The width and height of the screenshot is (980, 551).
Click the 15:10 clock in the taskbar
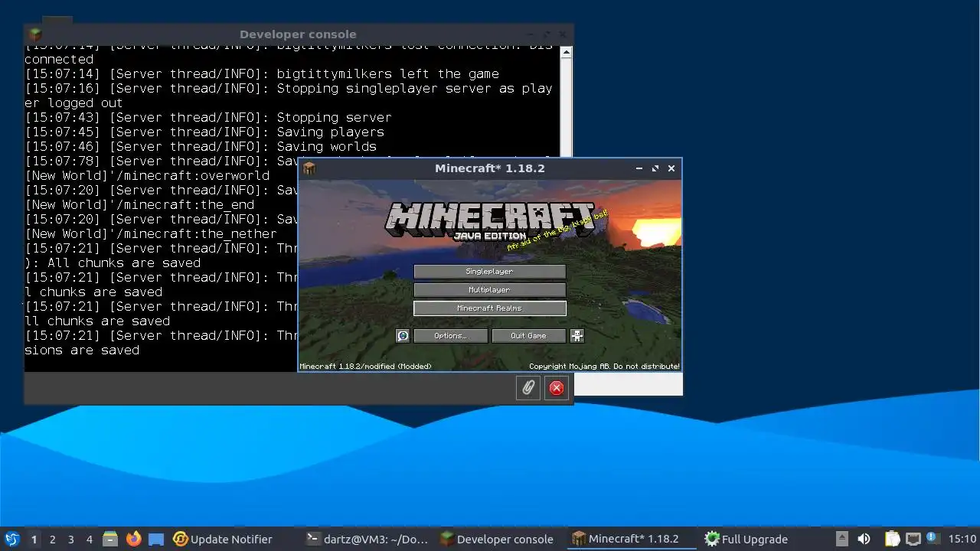point(962,539)
